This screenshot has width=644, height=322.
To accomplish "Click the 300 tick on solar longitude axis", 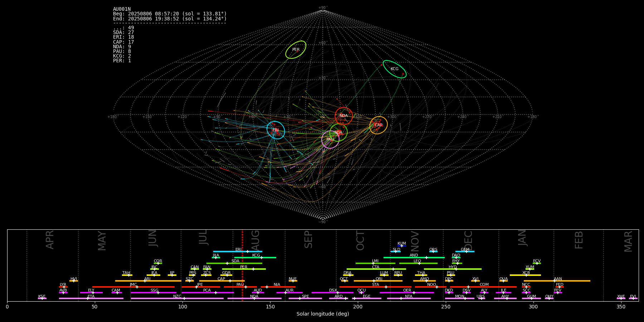I will pos(533,307).
